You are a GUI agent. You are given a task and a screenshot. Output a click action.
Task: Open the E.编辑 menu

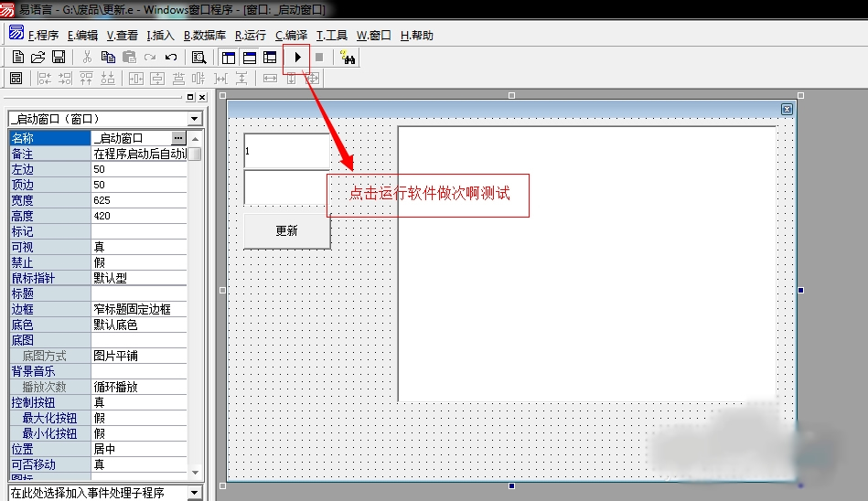[x=82, y=36]
